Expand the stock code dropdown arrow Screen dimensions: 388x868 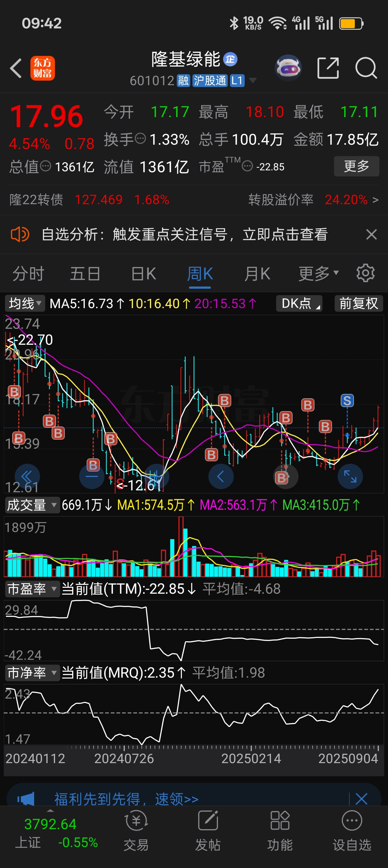point(252,80)
